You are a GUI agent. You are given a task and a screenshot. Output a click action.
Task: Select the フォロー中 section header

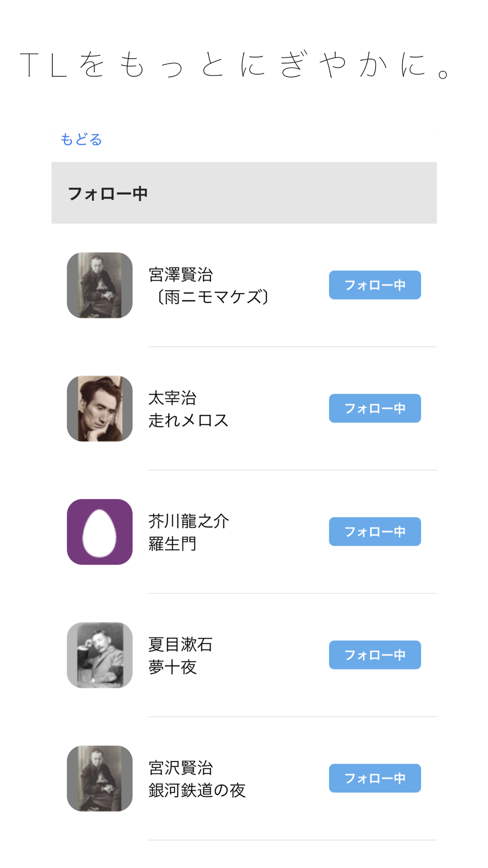point(108,194)
